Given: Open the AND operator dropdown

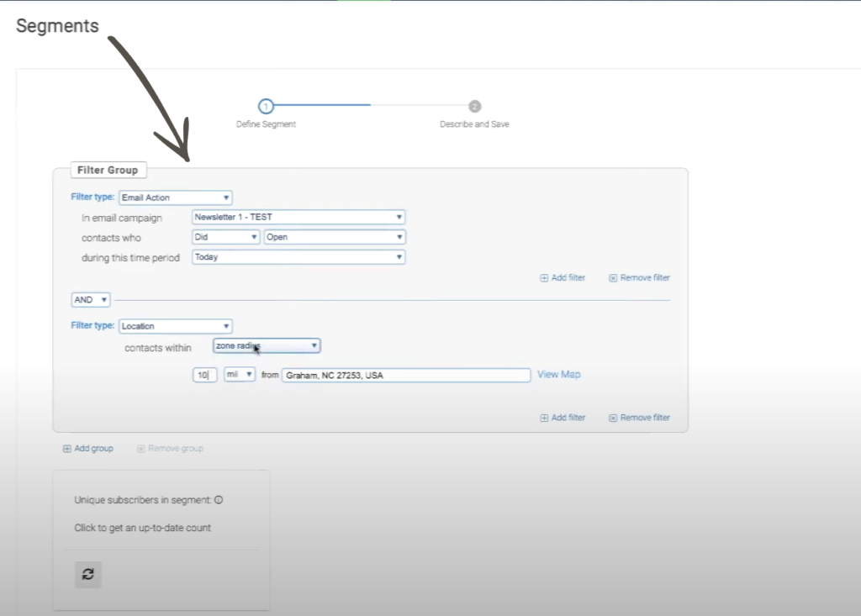Looking at the screenshot, I should pos(91,300).
